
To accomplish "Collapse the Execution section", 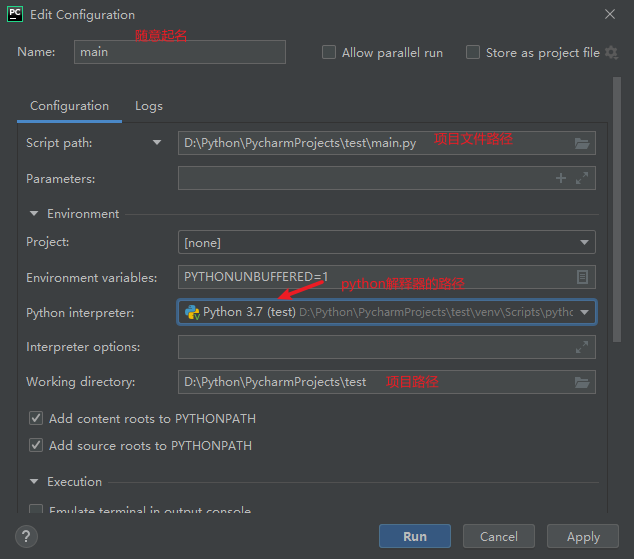I will coord(34,481).
